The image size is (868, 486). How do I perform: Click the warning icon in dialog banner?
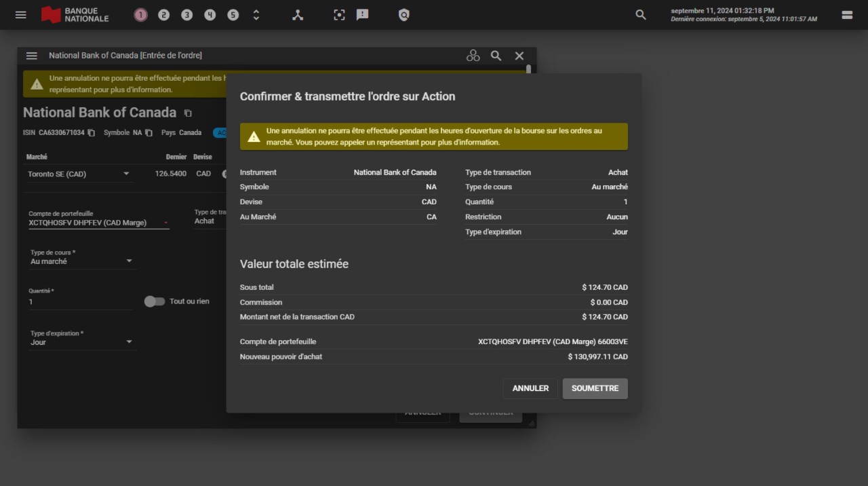[x=254, y=136]
